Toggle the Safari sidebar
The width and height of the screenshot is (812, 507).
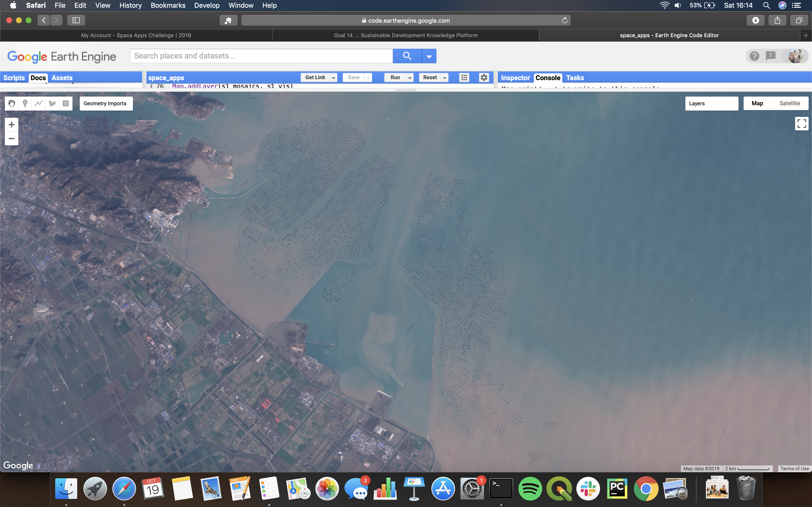pos(76,21)
